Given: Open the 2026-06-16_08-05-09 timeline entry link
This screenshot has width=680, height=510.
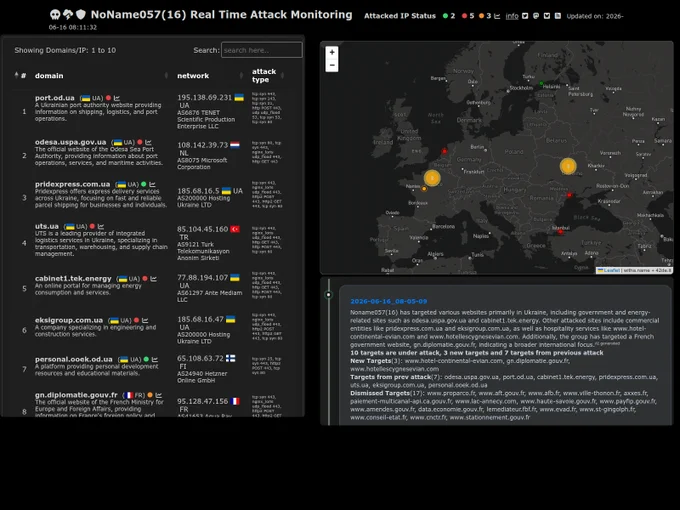Looking at the screenshot, I should pos(389,301).
